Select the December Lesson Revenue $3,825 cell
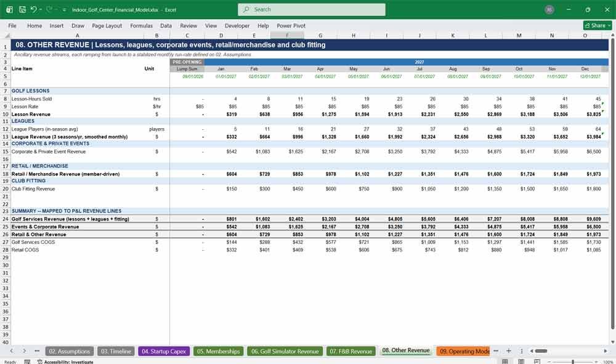616x364 pixels. 585,115
